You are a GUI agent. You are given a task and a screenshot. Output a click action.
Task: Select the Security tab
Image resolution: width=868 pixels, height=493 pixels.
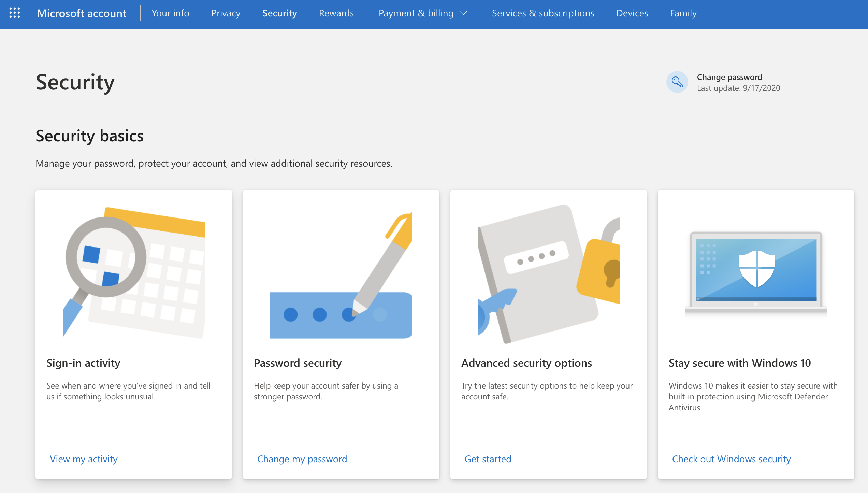pyautogui.click(x=279, y=13)
